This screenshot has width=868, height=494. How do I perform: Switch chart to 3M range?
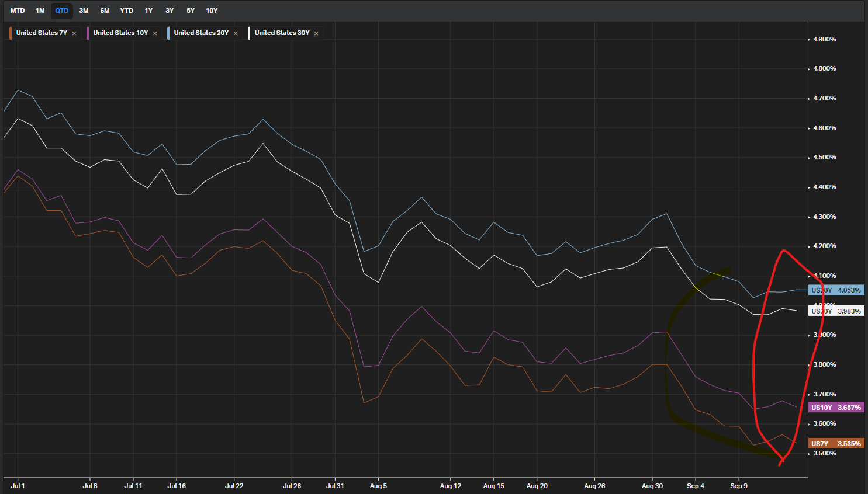[x=84, y=11]
